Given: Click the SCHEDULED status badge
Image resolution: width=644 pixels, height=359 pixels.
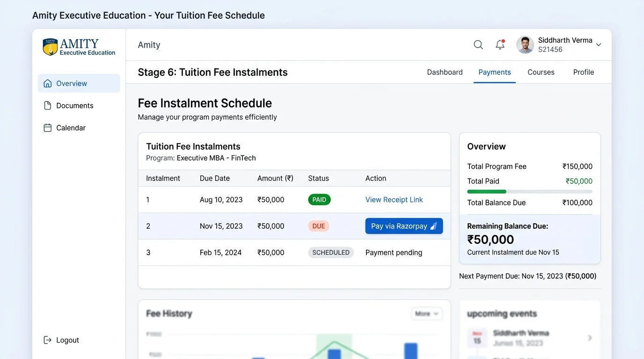Looking at the screenshot, I should coord(331,252).
